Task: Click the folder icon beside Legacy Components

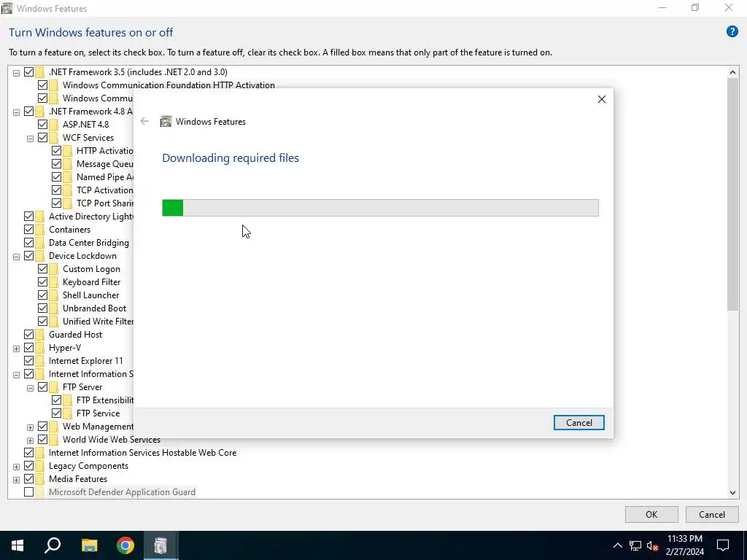Action: point(40,466)
